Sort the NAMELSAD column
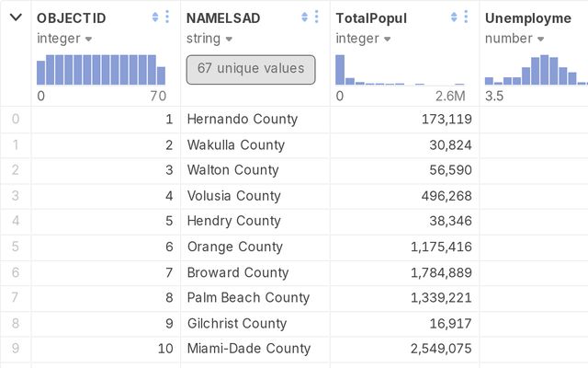The height and width of the screenshot is (368, 588). click(305, 17)
